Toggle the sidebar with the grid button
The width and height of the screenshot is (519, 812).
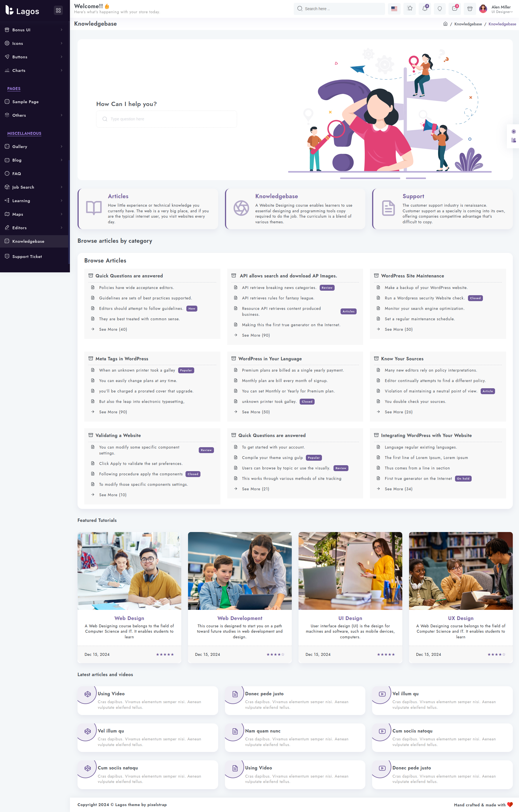click(58, 10)
